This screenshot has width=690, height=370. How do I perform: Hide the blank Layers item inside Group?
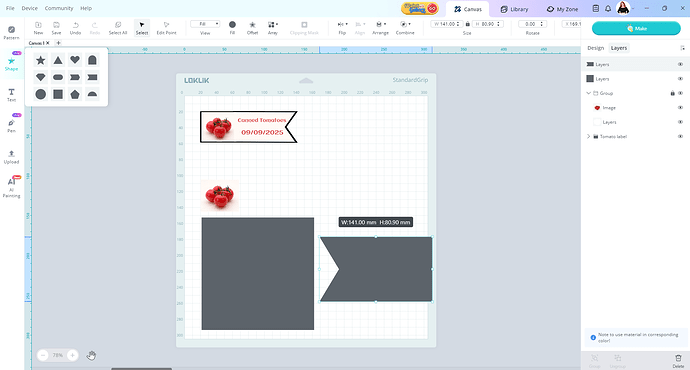click(x=680, y=122)
